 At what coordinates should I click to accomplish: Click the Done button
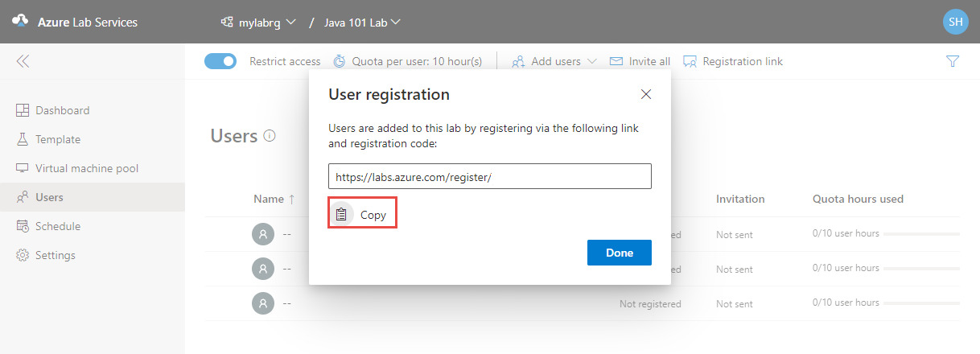point(620,253)
